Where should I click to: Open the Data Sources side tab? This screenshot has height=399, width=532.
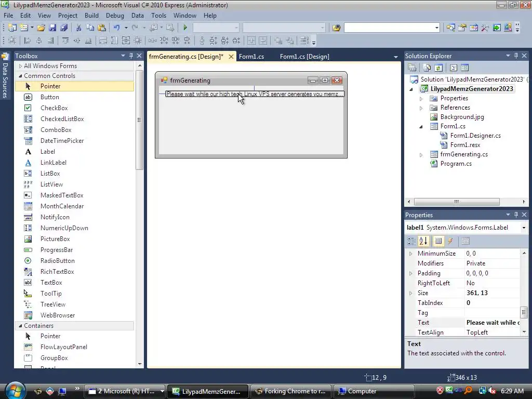tap(5, 76)
